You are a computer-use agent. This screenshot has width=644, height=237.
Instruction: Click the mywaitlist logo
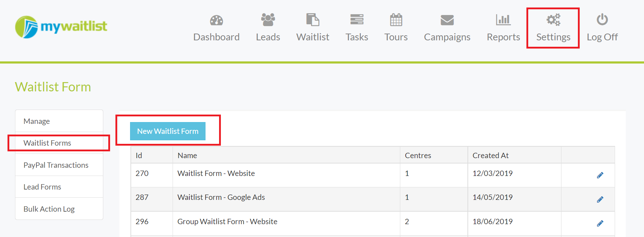point(61,27)
